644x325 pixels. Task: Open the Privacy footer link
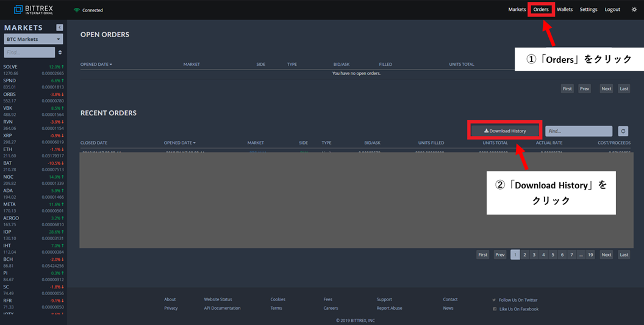[171, 308]
